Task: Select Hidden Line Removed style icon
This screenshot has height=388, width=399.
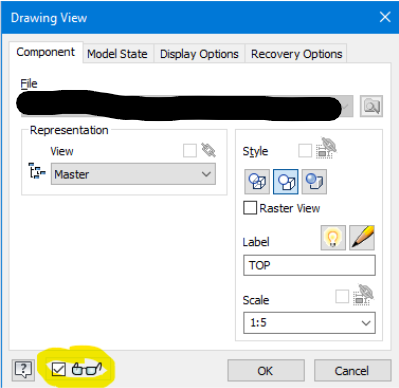Action: tap(286, 182)
